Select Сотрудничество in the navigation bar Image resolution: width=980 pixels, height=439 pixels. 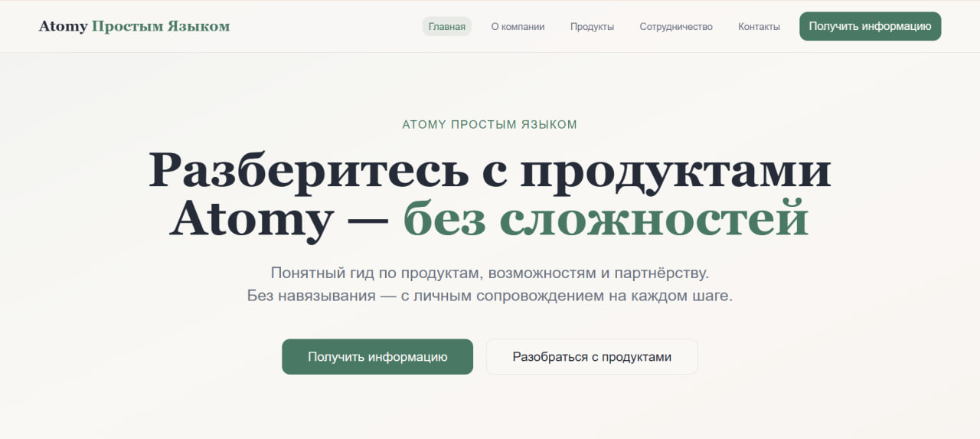676,26
